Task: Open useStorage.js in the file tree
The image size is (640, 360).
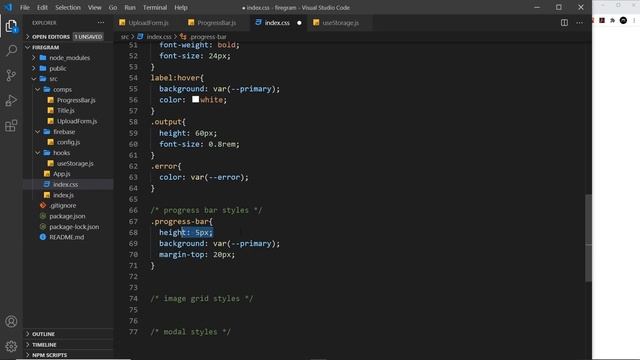Action: click(x=75, y=163)
